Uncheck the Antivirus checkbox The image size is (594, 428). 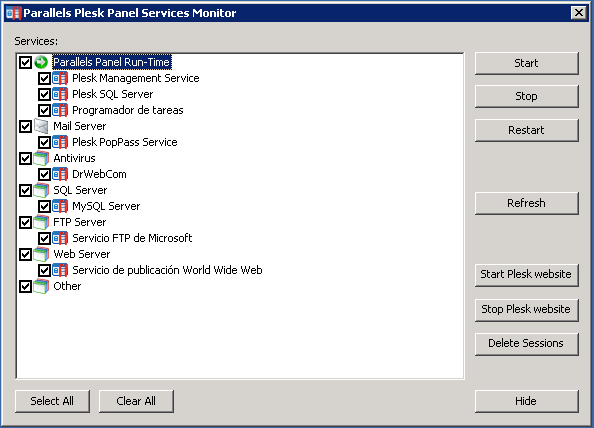coord(25,158)
